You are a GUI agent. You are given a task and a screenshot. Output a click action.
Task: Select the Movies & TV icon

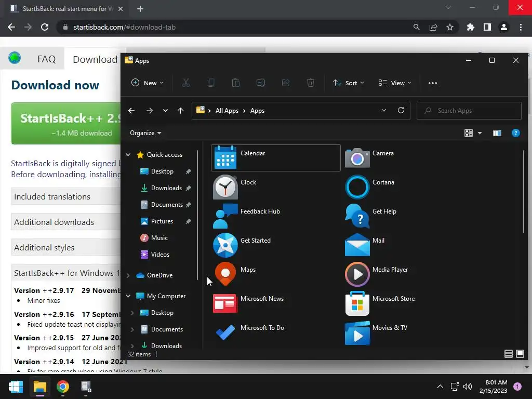[357, 332]
